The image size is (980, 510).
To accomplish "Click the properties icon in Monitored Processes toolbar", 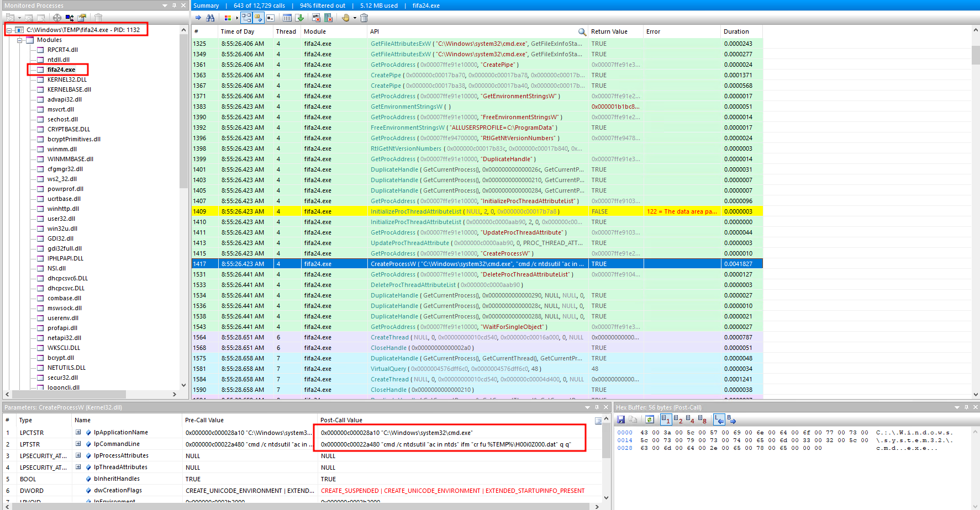I will tap(82, 18).
